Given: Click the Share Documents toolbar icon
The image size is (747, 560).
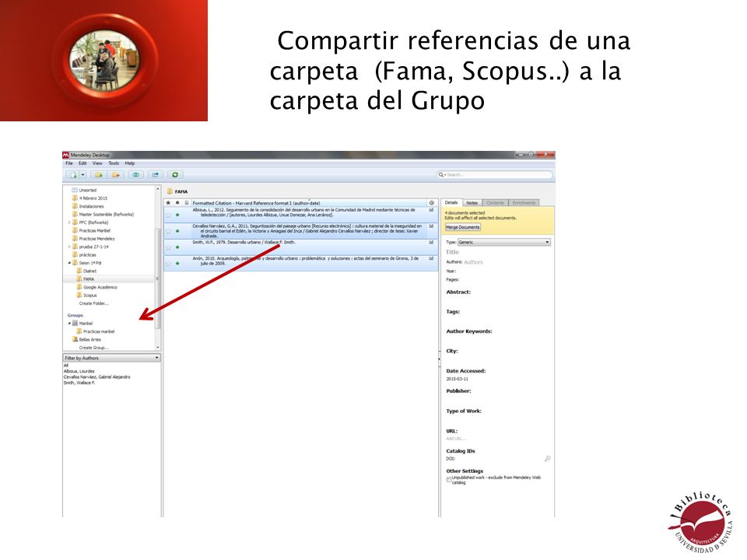Looking at the screenshot, I should 156,175.
